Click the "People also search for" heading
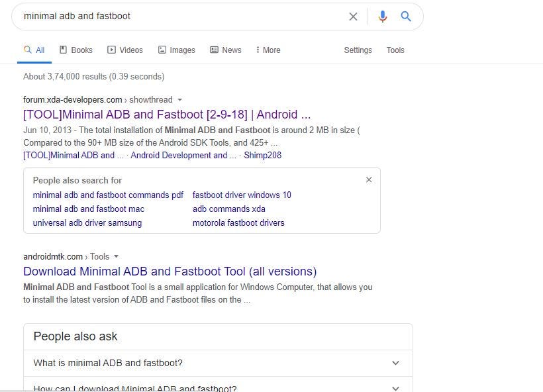This screenshot has width=543, height=392. 77,180
